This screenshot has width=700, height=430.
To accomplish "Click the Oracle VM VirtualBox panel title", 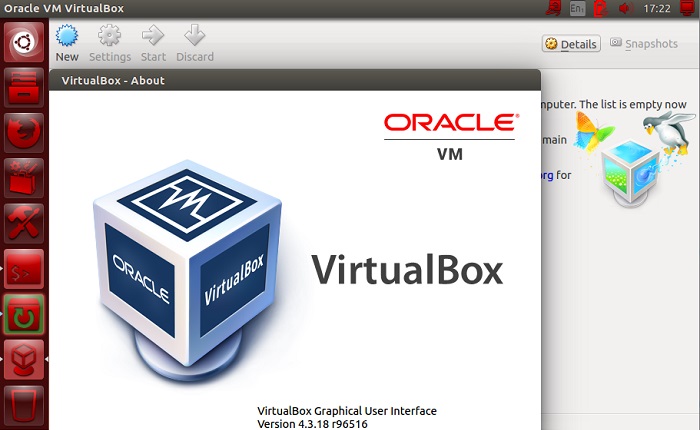I will point(64,8).
